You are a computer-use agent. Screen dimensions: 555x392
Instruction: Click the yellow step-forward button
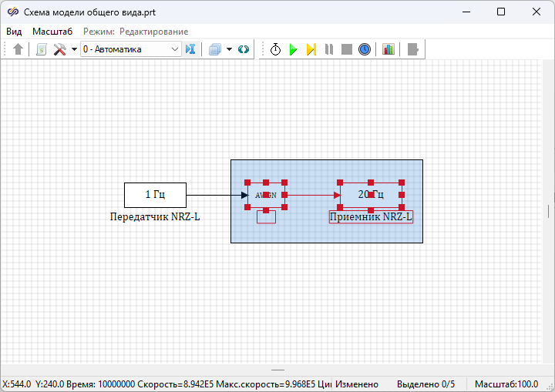tap(311, 49)
